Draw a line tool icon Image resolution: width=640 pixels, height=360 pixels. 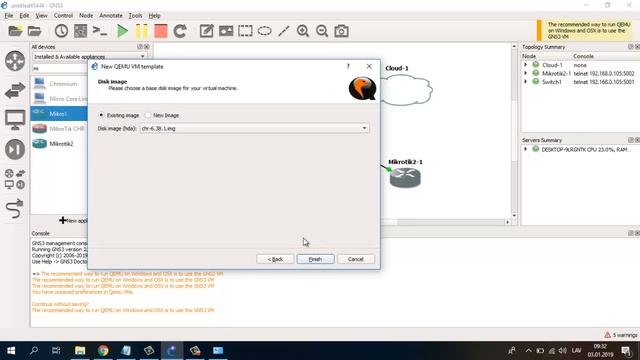(x=284, y=31)
